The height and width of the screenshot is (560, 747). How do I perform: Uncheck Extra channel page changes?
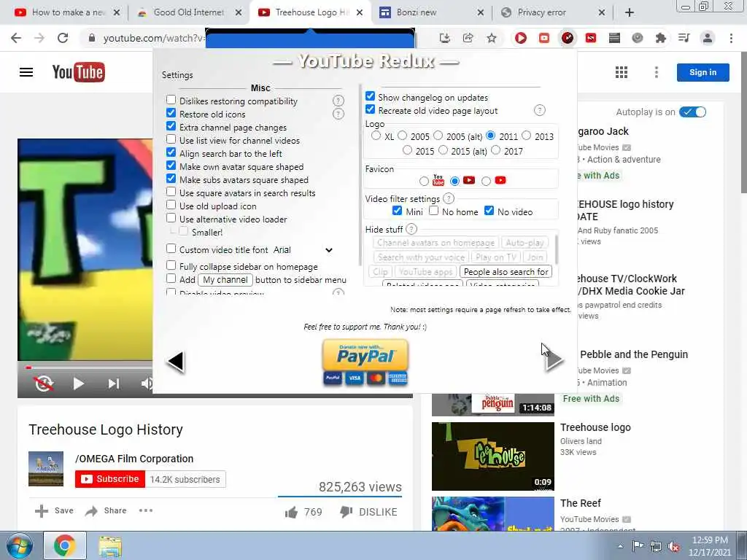[x=171, y=126]
